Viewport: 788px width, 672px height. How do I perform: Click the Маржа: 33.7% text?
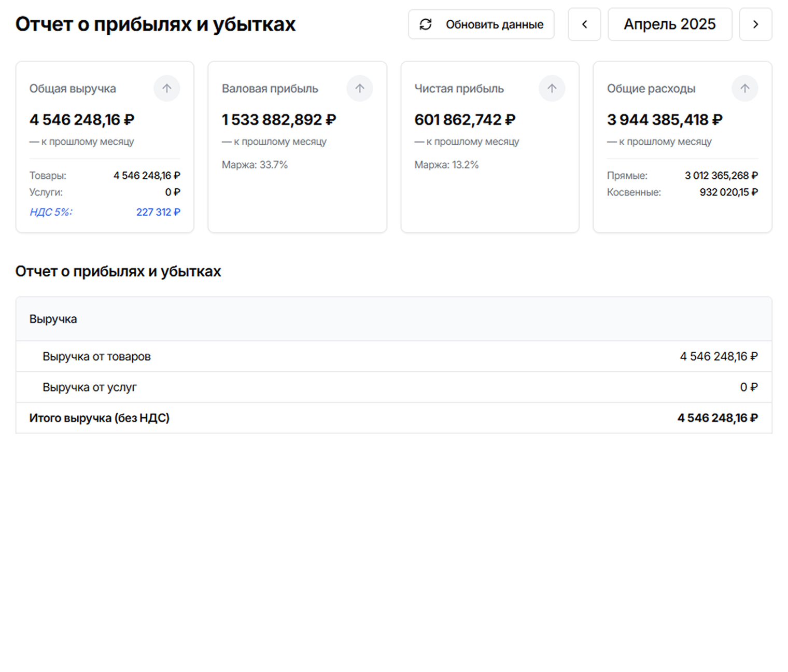tap(255, 165)
